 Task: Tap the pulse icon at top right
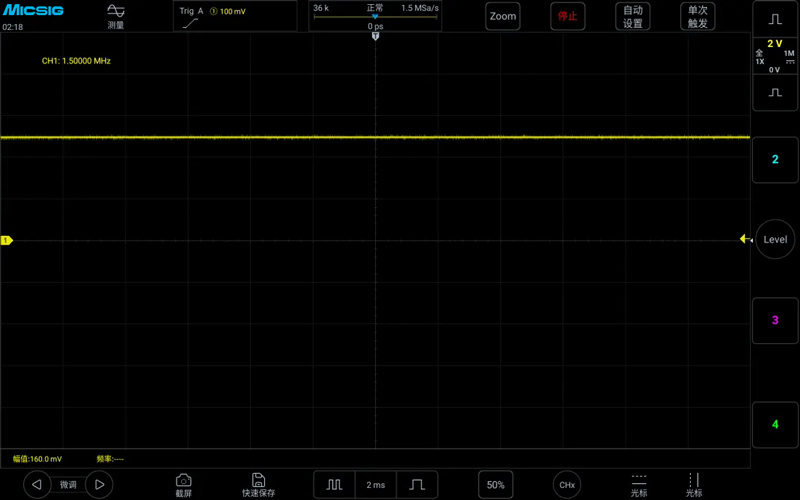click(775, 19)
